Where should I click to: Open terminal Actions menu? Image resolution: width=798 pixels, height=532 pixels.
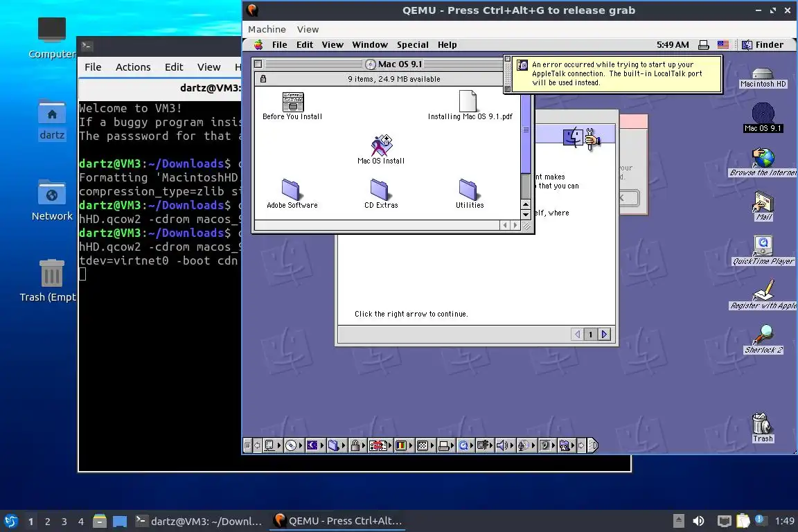133,67
